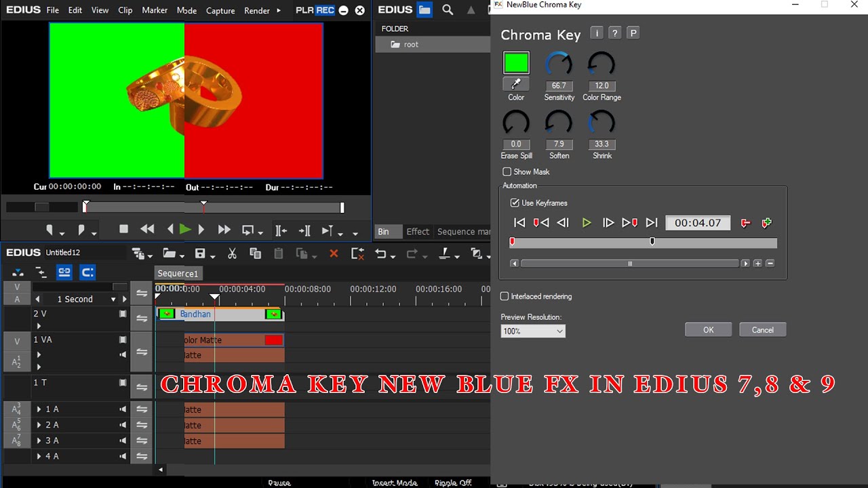Open Chroma Key help '?' button
The height and width of the screenshot is (488, 868).
[x=614, y=33]
